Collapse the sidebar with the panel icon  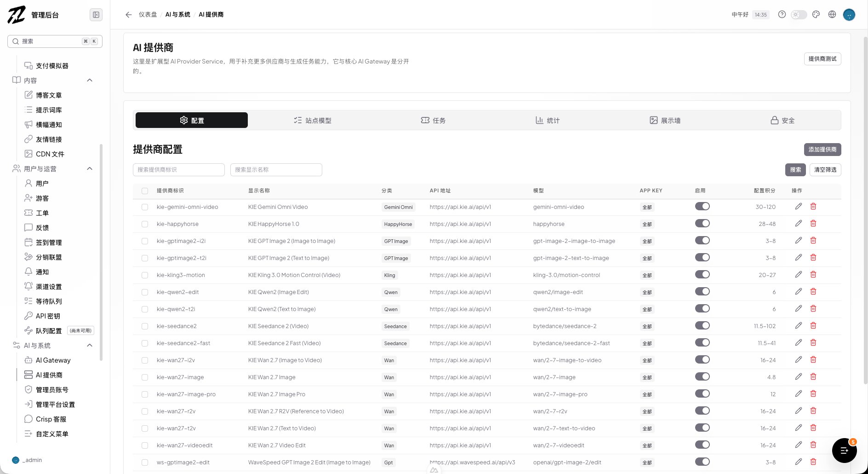[x=96, y=15]
